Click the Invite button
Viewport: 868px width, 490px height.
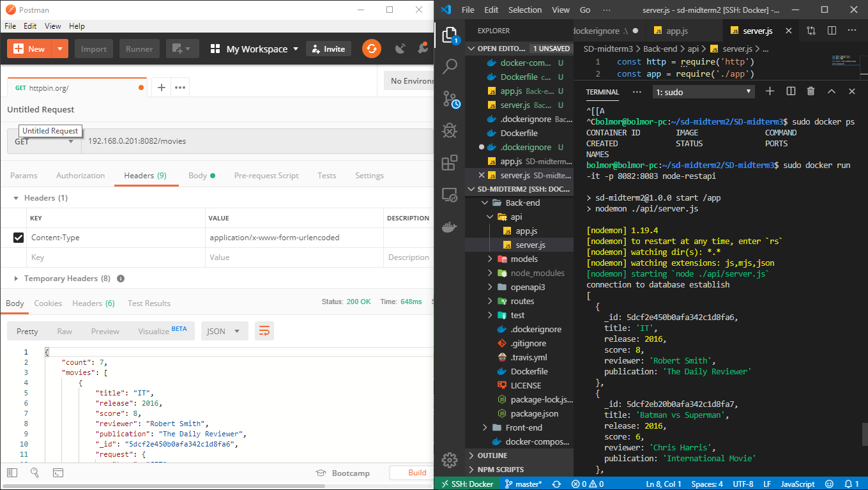point(328,49)
